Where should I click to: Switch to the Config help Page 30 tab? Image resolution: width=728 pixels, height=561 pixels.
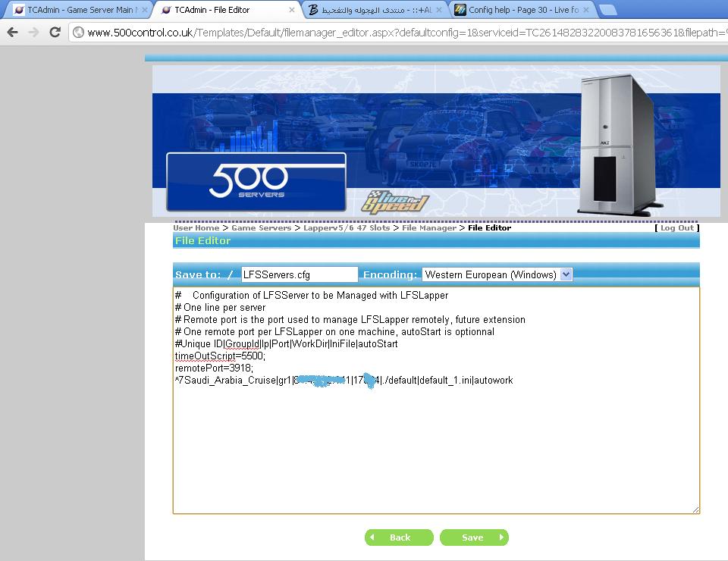tap(522, 10)
